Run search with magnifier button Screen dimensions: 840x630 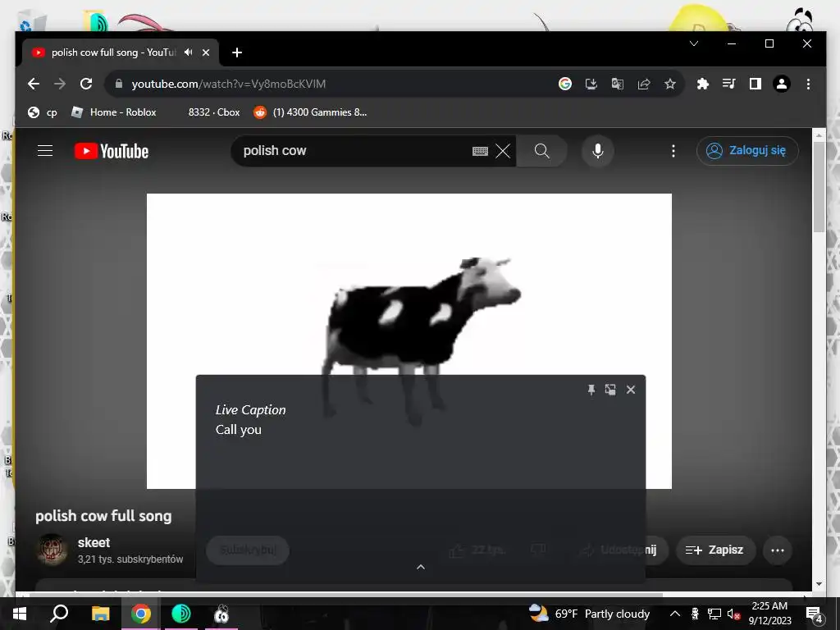click(x=541, y=151)
